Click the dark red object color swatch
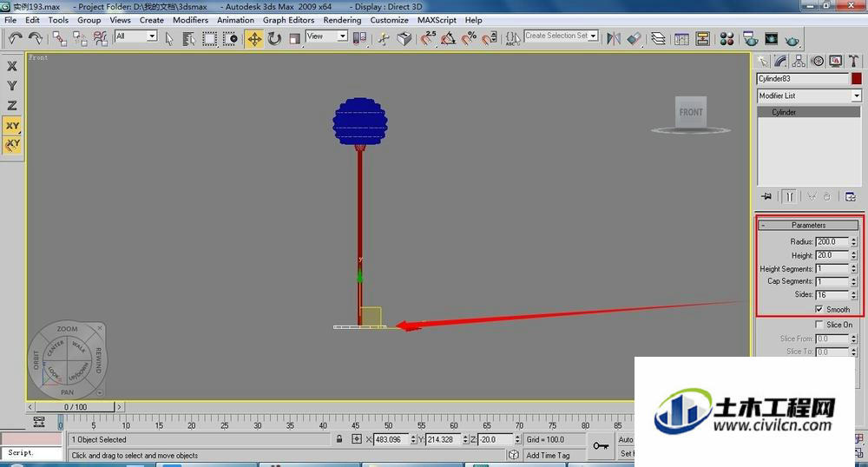Screen dimensions: 868x467 [x=857, y=79]
